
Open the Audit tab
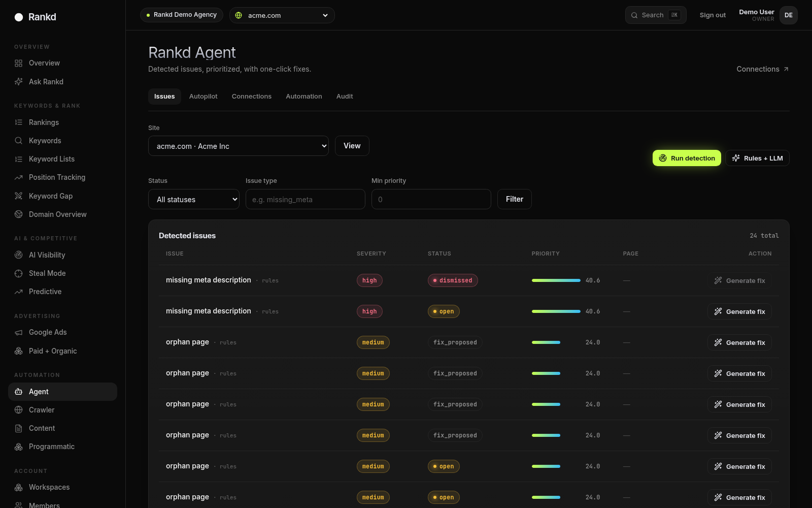(x=345, y=97)
